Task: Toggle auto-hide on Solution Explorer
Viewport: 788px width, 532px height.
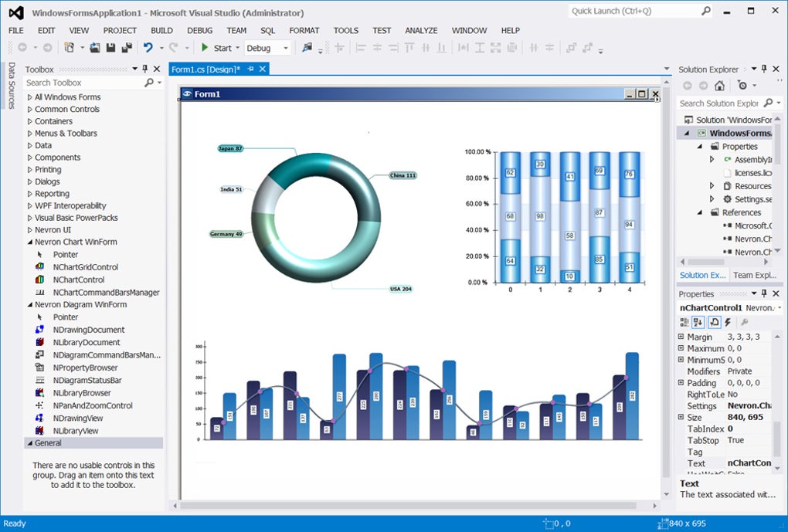Action: click(x=764, y=69)
